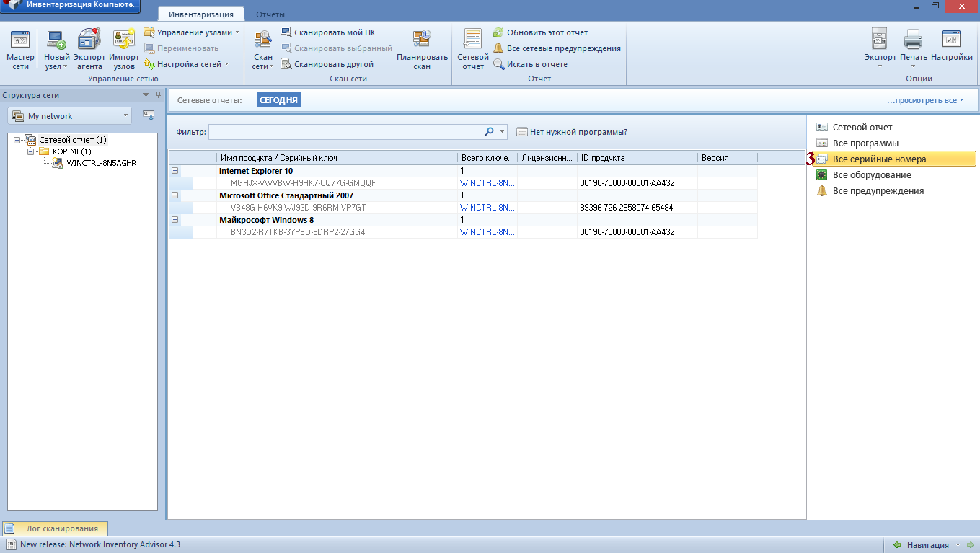Open the Экспорт ribbon menu
Viewport: 980px width, 553px height.
(880, 50)
